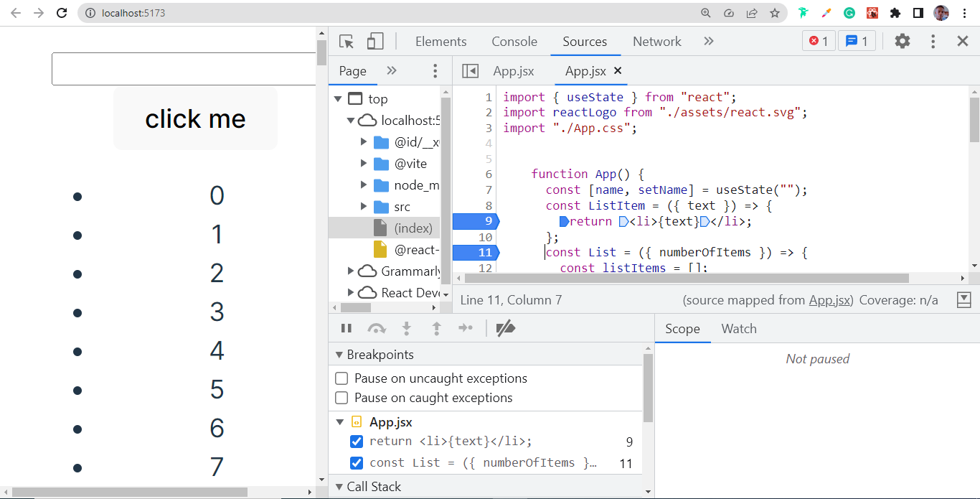
Task: Deactivate all breakpoints with the slashed icon
Action: pyautogui.click(x=506, y=329)
